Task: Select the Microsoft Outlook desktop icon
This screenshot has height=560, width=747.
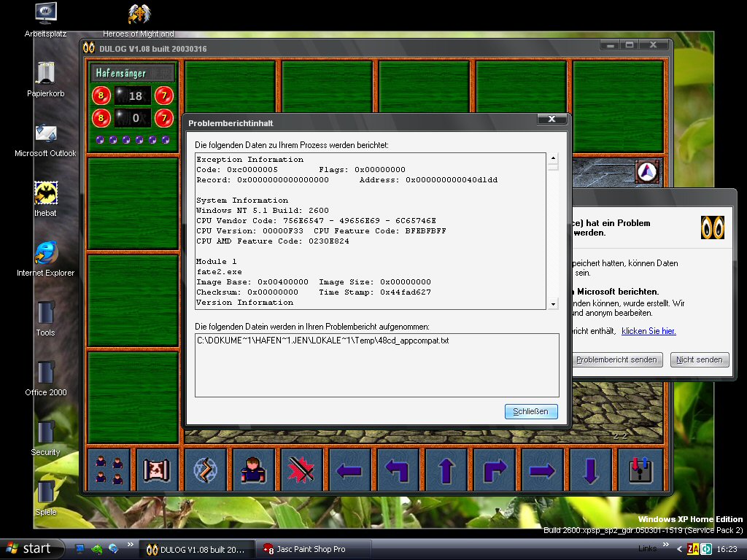Action: tap(46, 140)
